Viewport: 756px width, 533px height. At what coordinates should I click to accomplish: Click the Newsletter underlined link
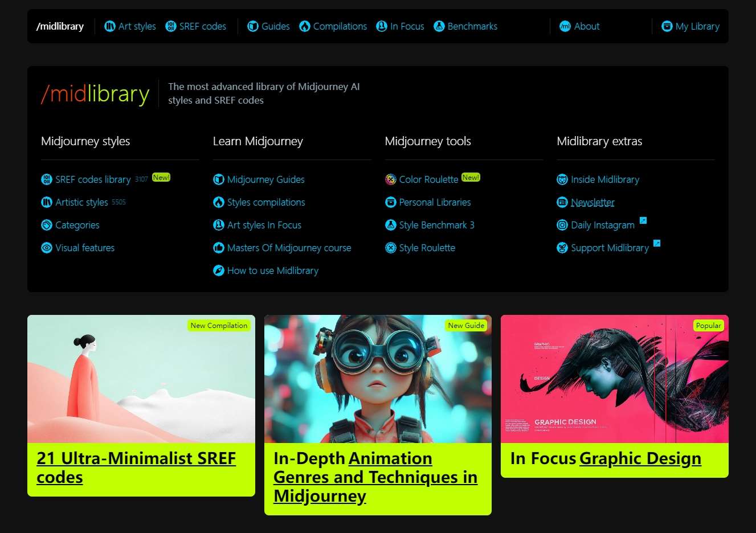(592, 202)
